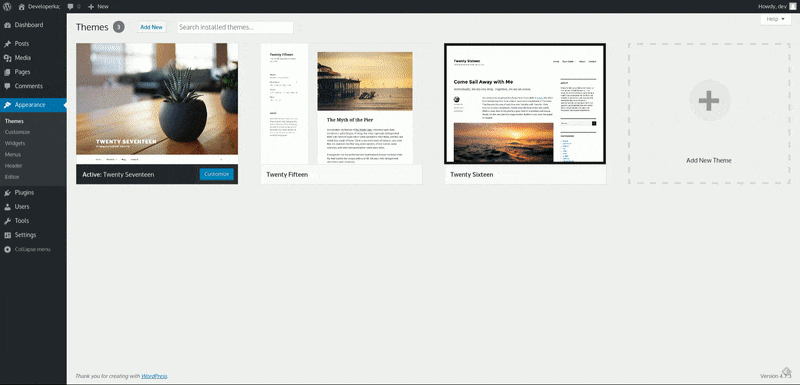Click the Add New themes button
This screenshot has height=385, width=800.
click(x=152, y=28)
